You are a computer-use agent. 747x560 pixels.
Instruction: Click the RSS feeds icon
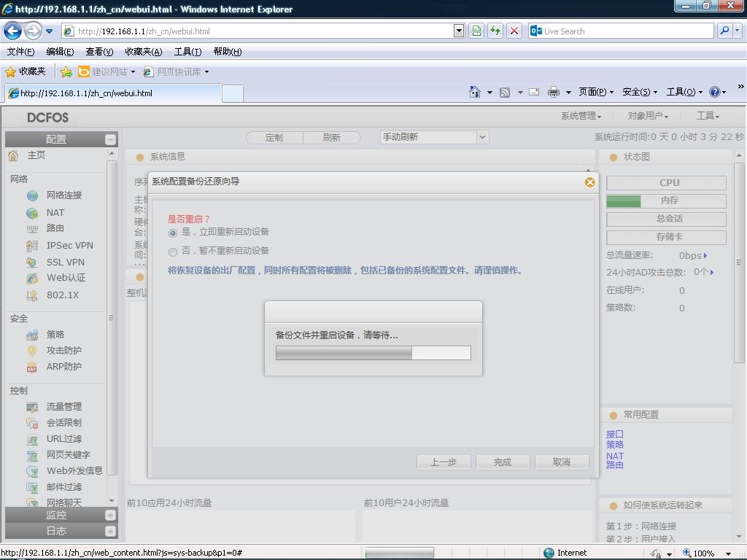(x=505, y=93)
